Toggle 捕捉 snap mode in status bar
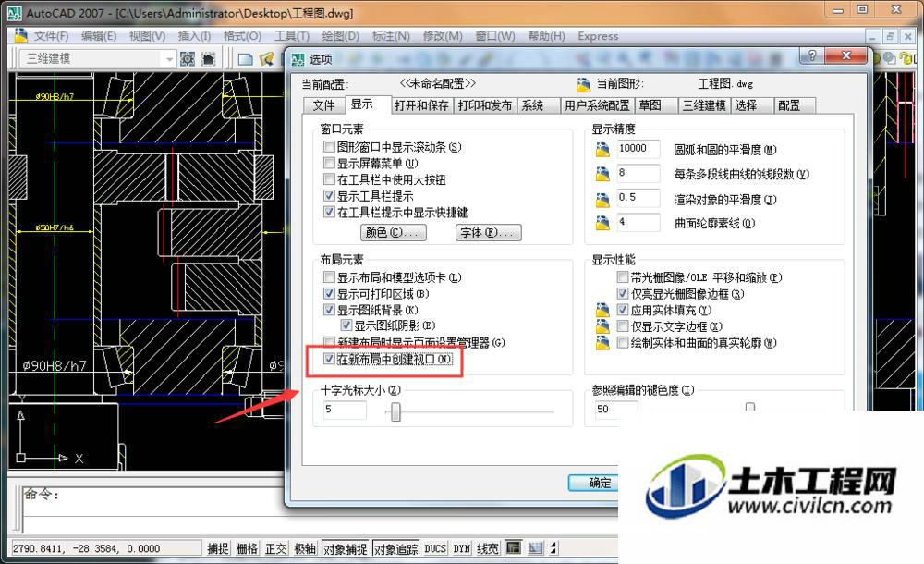Screen dimensions: 924x564 217,548
